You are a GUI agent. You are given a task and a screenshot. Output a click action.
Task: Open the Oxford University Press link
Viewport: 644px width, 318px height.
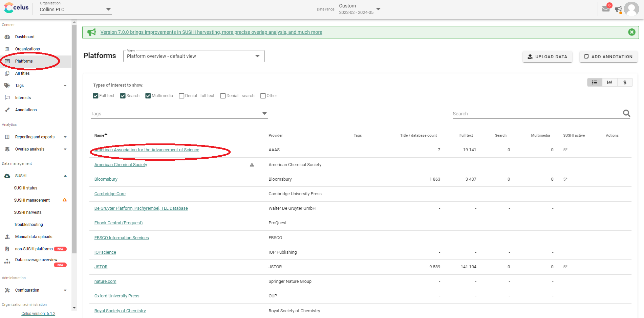click(117, 296)
